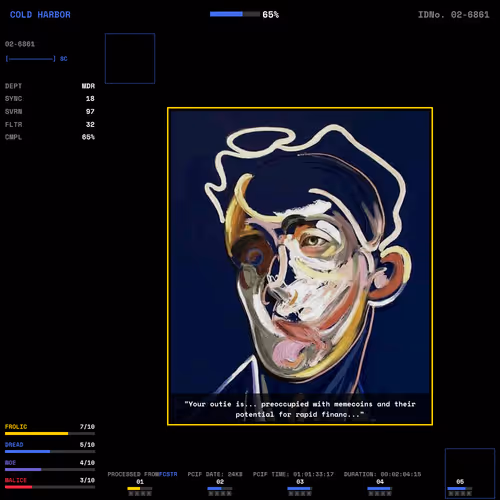Click the gray indicator squares under bin 01
The height and width of the screenshot is (500, 500).
(x=140, y=494)
